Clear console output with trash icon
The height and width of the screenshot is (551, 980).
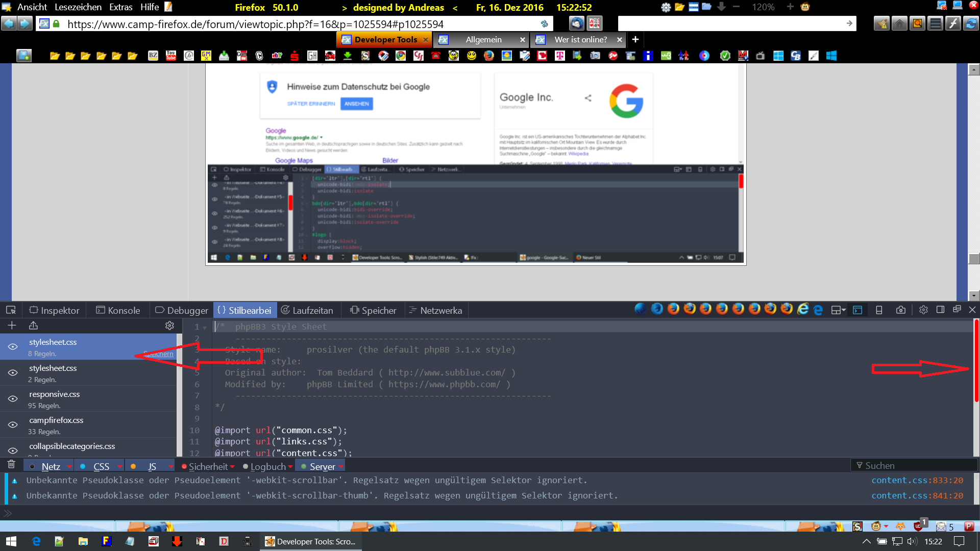pos(11,464)
